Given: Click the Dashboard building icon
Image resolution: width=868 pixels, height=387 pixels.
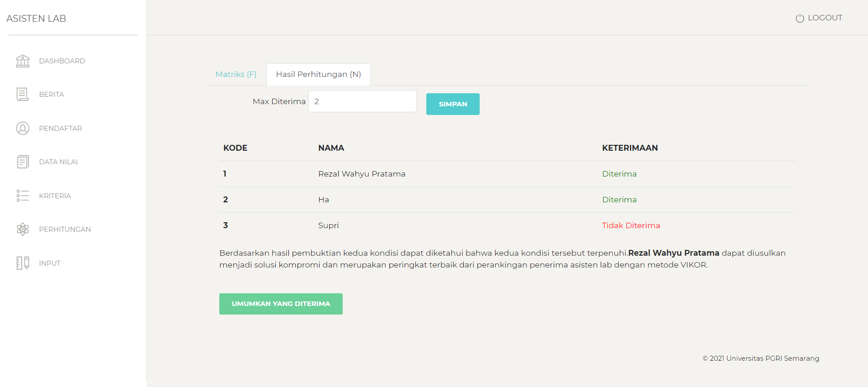Looking at the screenshot, I should (x=23, y=61).
